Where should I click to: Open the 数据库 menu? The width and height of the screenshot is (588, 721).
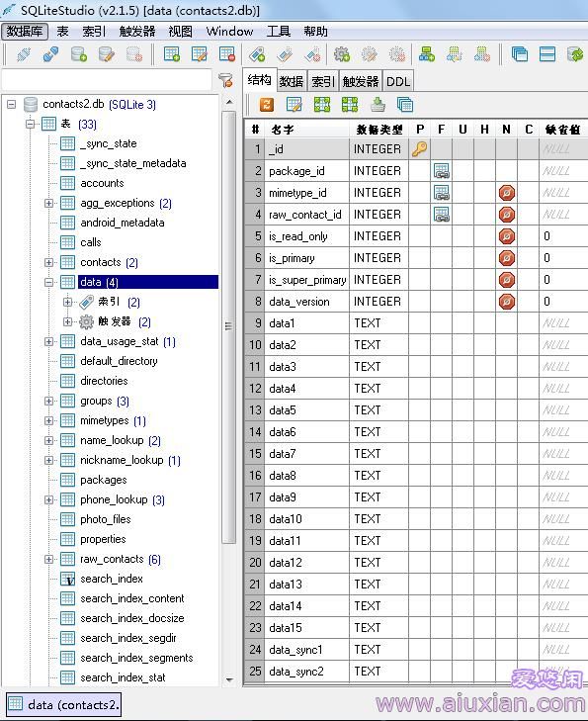(25, 32)
